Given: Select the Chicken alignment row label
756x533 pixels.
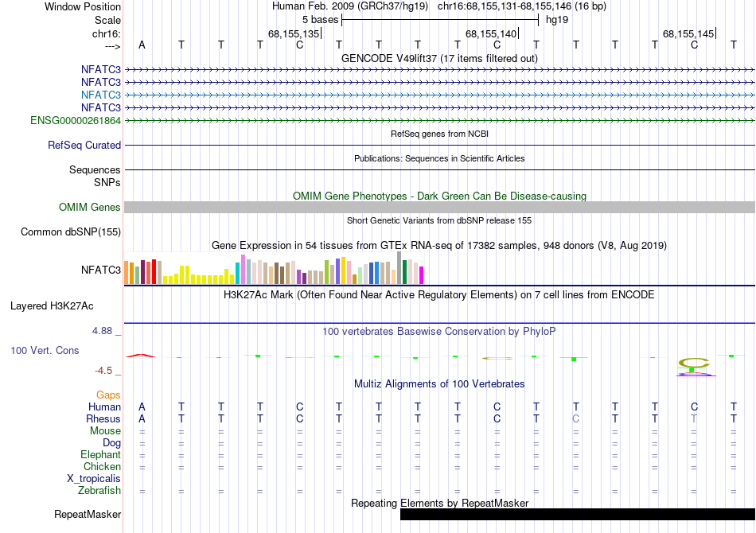Looking at the screenshot, I should (102, 466).
